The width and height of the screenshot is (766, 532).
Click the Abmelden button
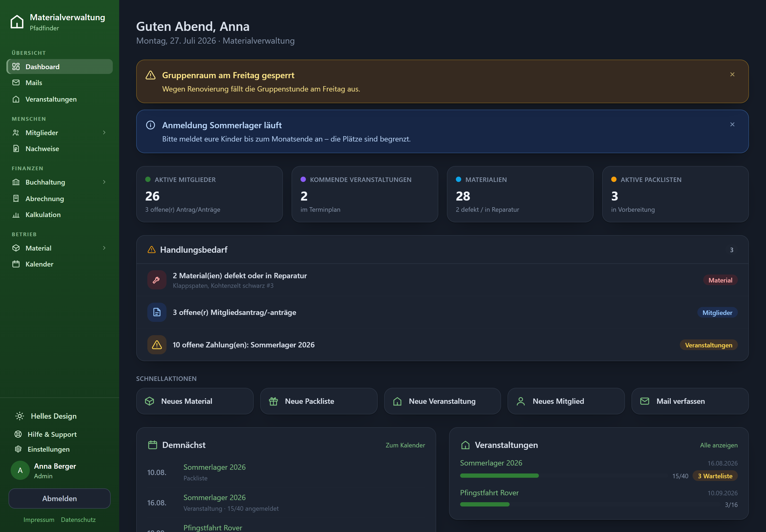tap(60, 499)
